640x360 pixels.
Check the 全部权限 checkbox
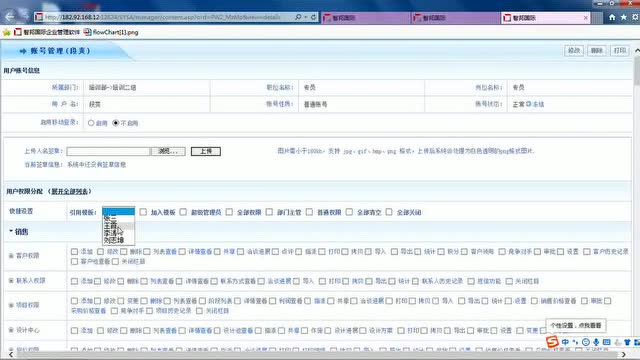tap(229, 212)
